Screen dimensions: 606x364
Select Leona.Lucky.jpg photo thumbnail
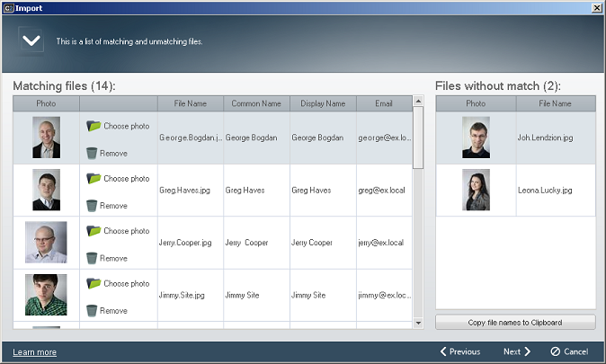(x=476, y=190)
